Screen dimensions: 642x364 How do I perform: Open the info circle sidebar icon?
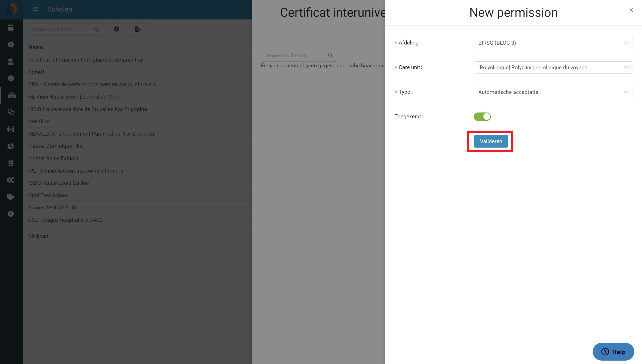click(11, 214)
